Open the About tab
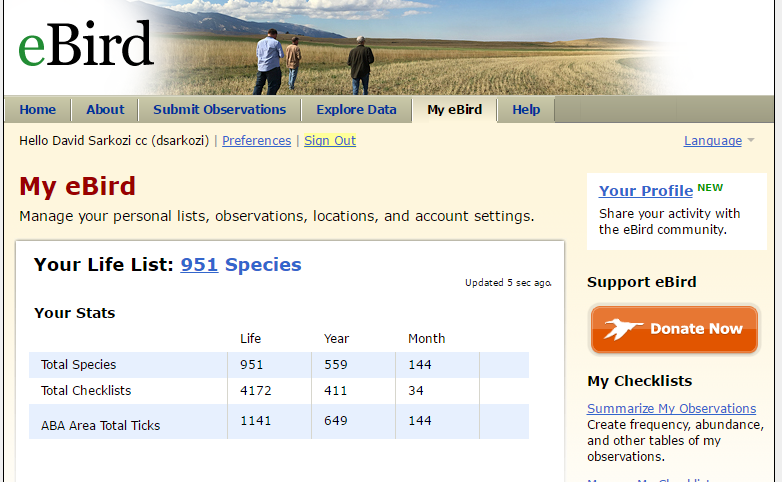 point(105,110)
